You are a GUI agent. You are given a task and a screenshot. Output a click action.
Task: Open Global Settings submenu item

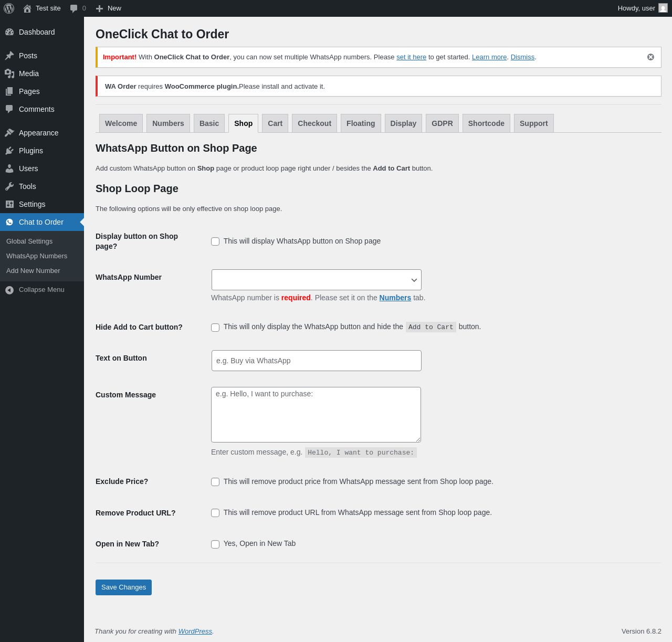(29, 241)
